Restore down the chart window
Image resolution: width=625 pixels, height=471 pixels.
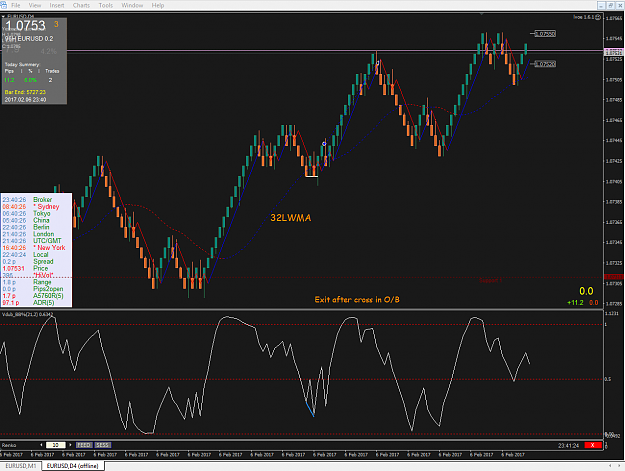tap(611, 5)
